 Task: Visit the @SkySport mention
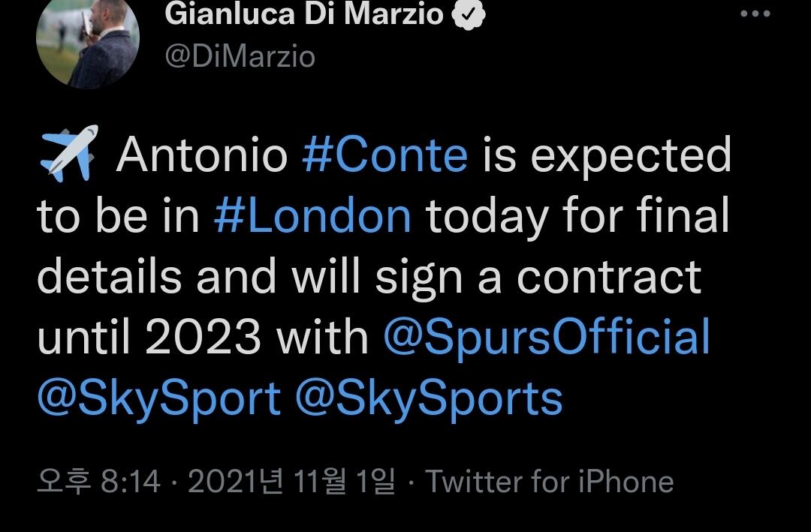click(x=159, y=399)
